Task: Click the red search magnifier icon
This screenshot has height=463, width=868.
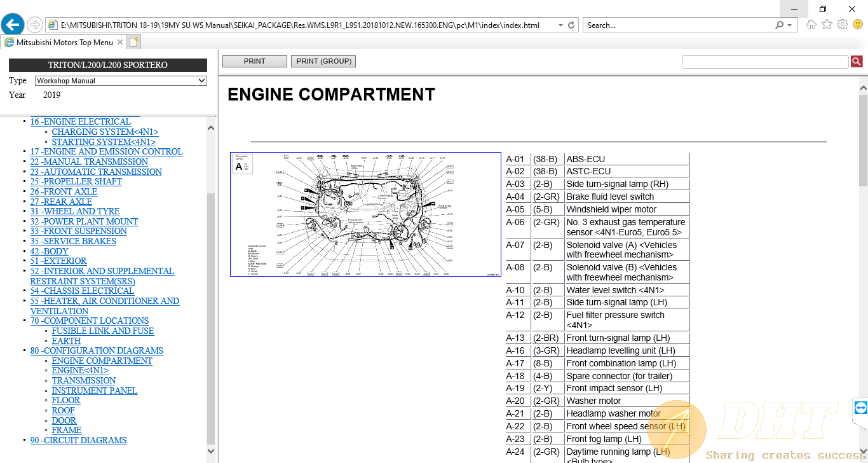Action: tap(857, 62)
